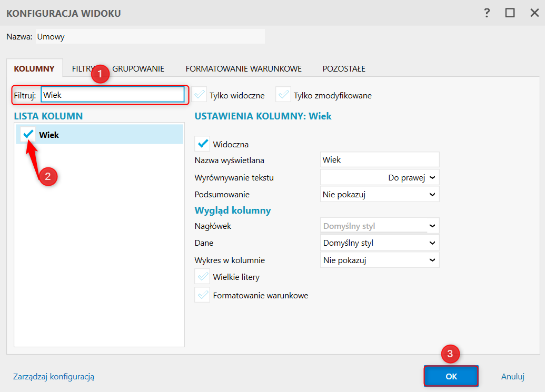Switch to the FILTRY tab
The height and width of the screenshot is (392, 545).
tap(82, 69)
